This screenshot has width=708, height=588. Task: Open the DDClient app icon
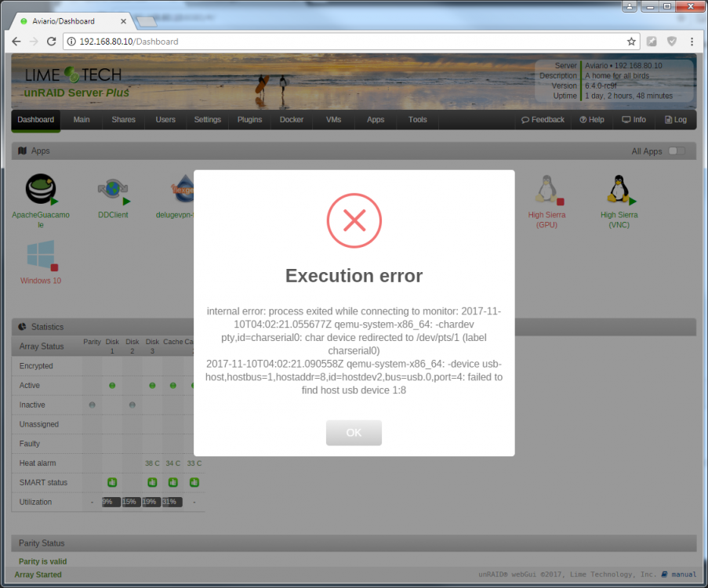click(x=114, y=191)
